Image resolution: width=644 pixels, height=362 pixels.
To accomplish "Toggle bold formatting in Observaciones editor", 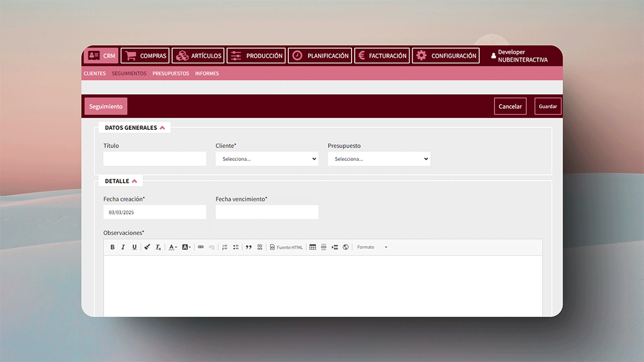I will tap(112, 247).
